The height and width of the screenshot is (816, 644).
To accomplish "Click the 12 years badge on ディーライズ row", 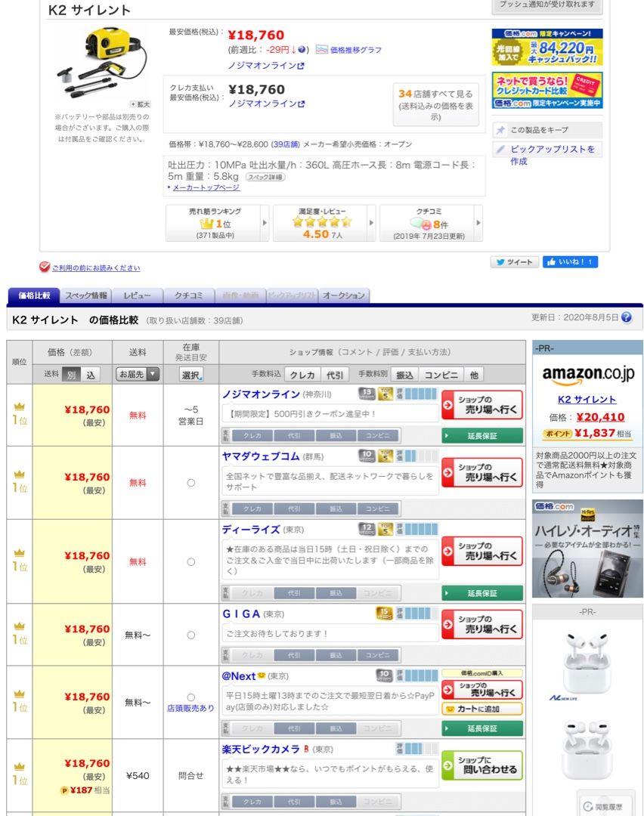I will (x=367, y=529).
